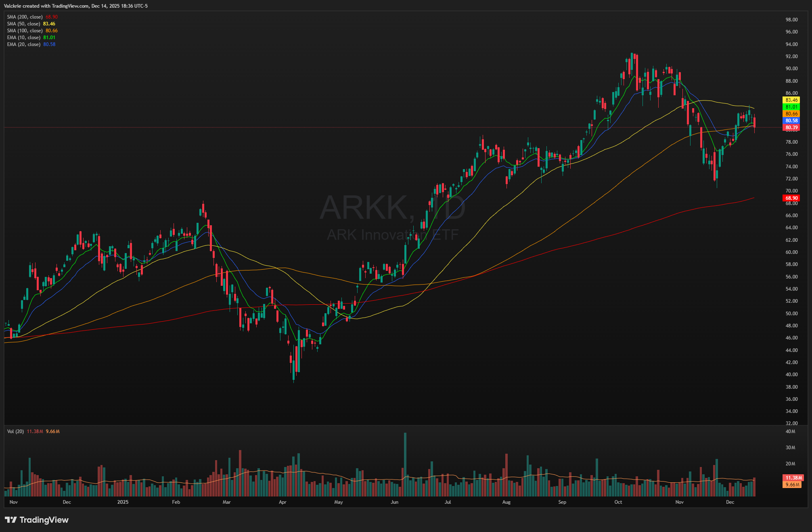The width and height of the screenshot is (812, 532).
Task: Click the yellow 83.46 price tag
Action: [x=791, y=100]
